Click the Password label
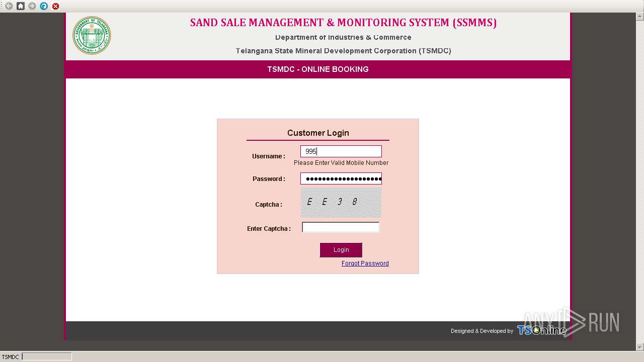644x362 pixels. [269, 179]
